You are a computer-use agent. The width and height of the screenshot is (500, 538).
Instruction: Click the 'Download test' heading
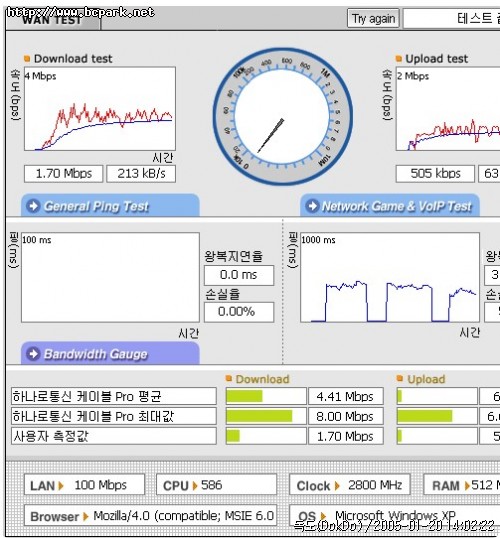tap(73, 59)
